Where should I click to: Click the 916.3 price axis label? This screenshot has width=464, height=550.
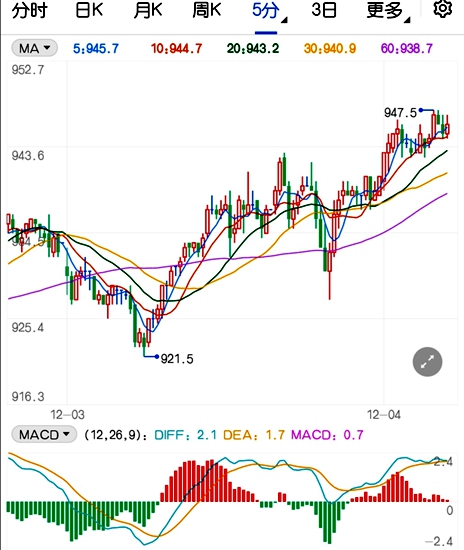tap(28, 397)
